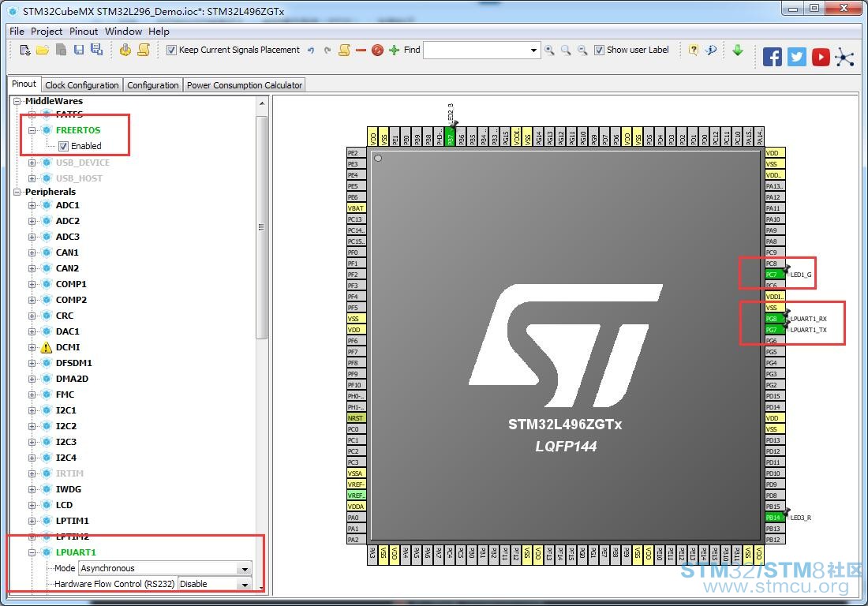Expand the USB_DEVICE middleware node
This screenshot has height=606, width=868.
pyautogui.click(x=32, y=163)
